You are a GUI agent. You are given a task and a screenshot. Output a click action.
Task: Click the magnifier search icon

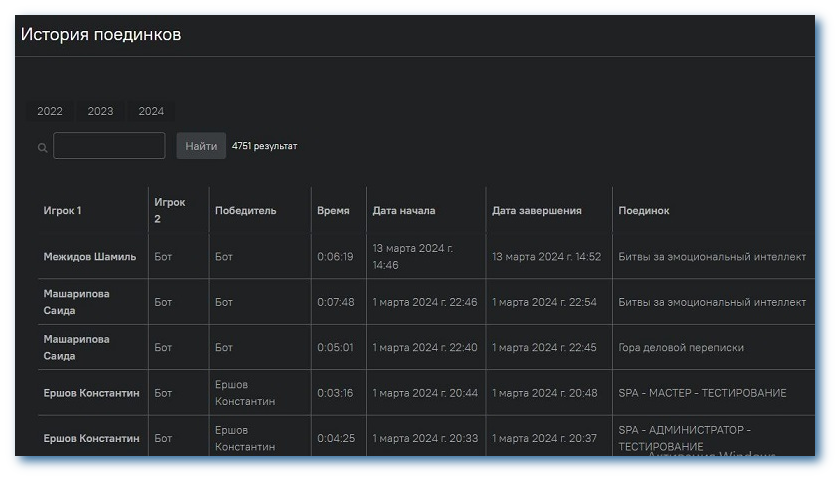coord(42,148)
